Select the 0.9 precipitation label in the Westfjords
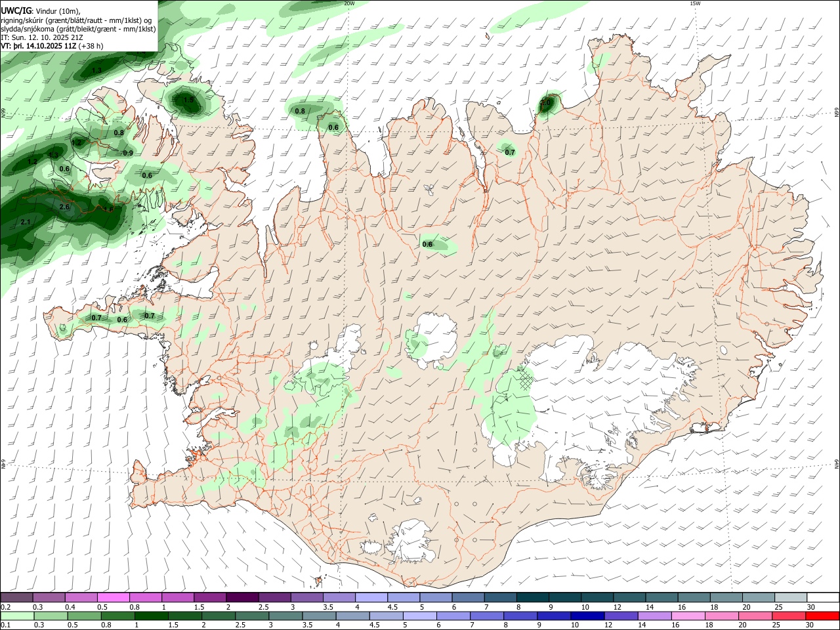The height and width of the screenshot is (630, 840). tap(128, 153)
